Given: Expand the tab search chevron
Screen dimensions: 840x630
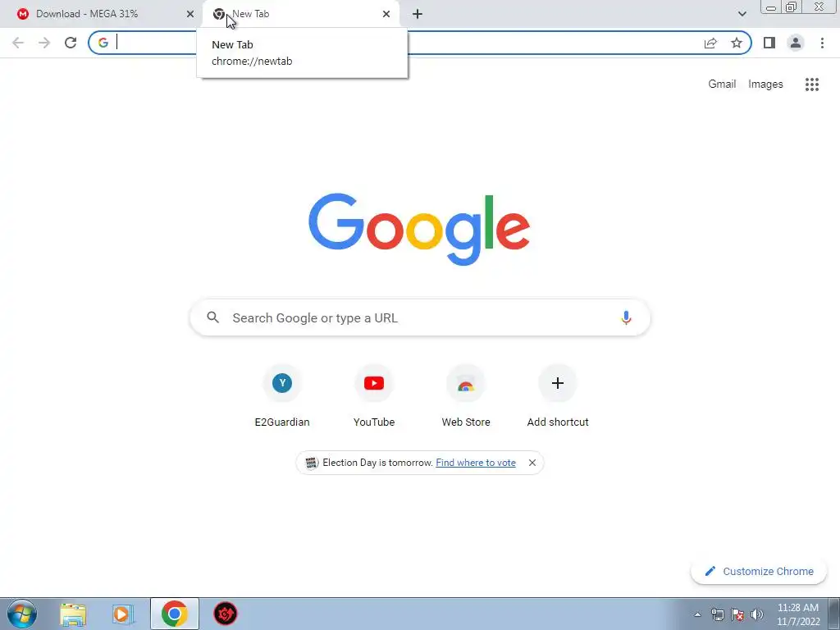Looking at the screenshot, I should coord(742,14).
